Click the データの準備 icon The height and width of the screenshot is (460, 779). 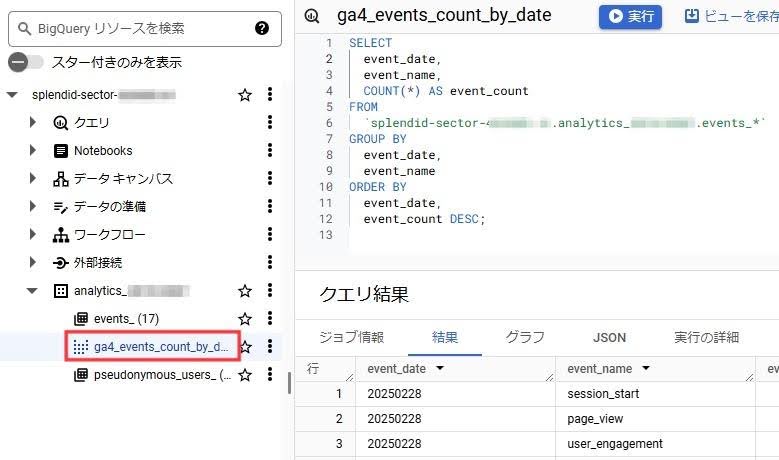pyautogui.click(x=61, y=207)
